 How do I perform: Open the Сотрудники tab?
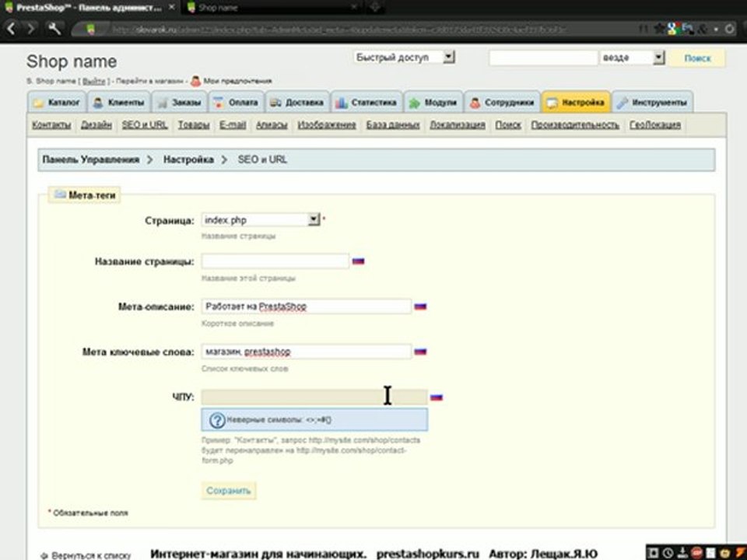502,103
